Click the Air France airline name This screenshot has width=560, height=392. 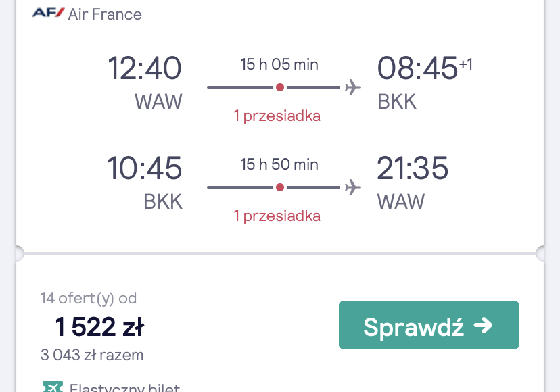[x=105, y=14]
